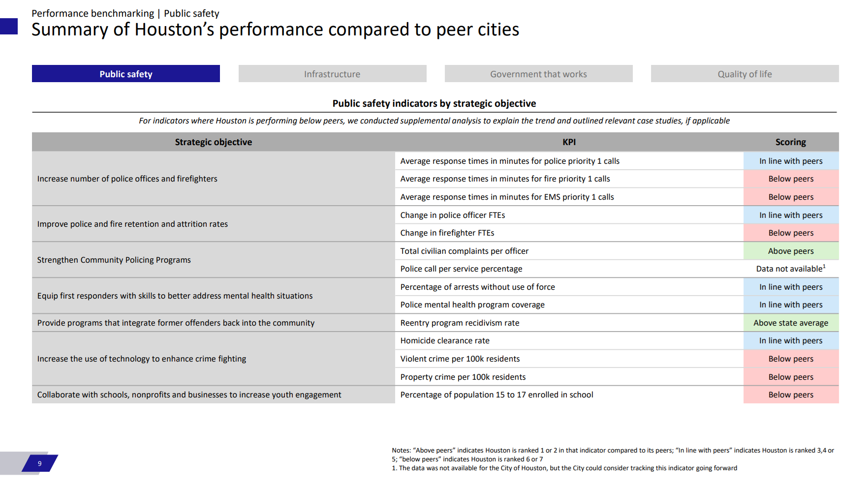Viewport: 868px width, 486px height.
Task: Select the 'Homicide clearance rate' KPI row
Action: [445, 340]
